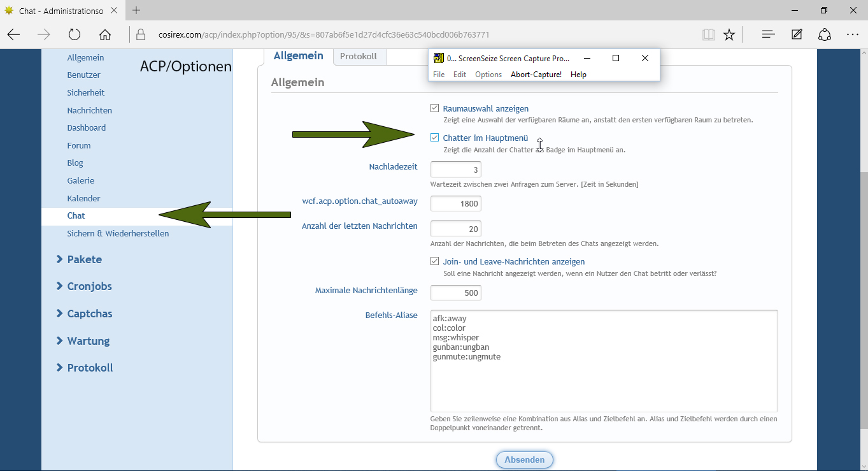
Task: Open Sichern & Wiederherstellen sidebar link
Action: [x=118, y=233]
